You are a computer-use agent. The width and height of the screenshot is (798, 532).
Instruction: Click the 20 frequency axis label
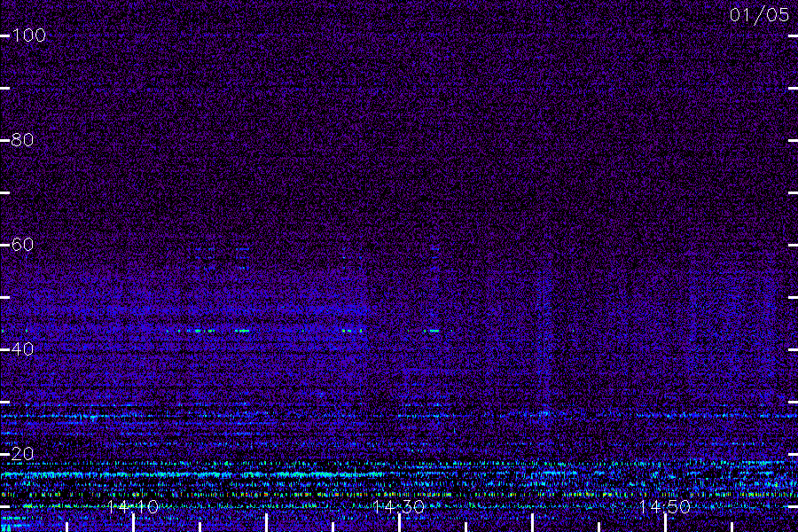pos(22,454)
